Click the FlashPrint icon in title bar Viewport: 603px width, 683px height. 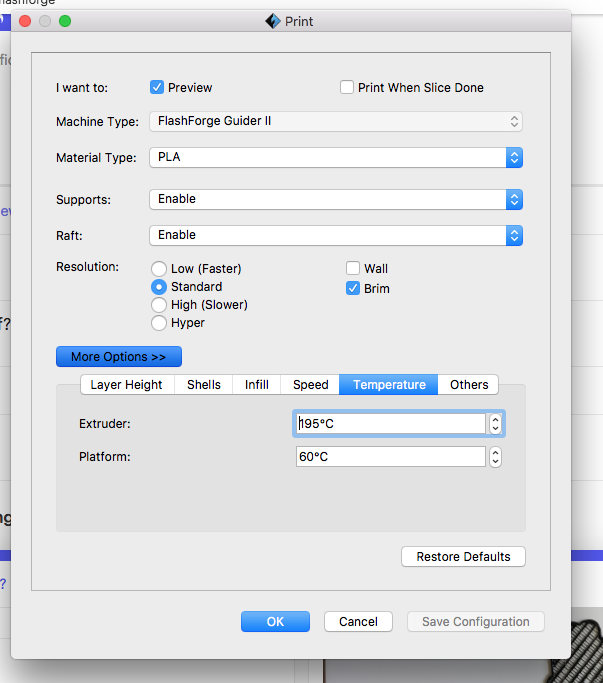[272, 21]
